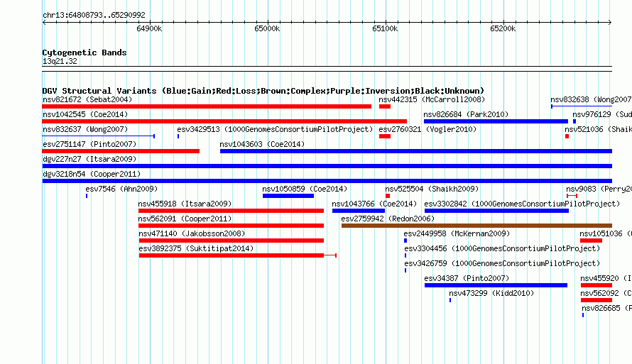
Task: Click esv3429513 1000GenomesConsortiumPilotProject label
Action: tap(275, 129)
